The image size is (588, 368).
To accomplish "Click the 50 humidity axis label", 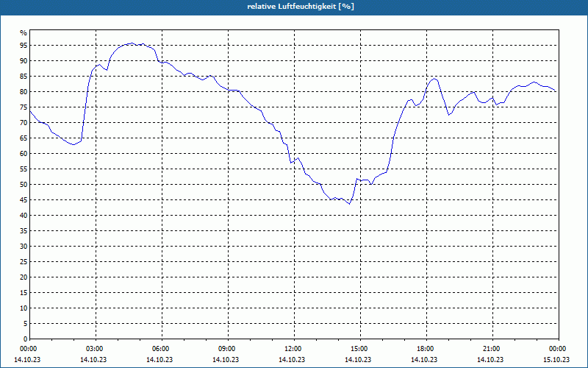I will point(24,185).
